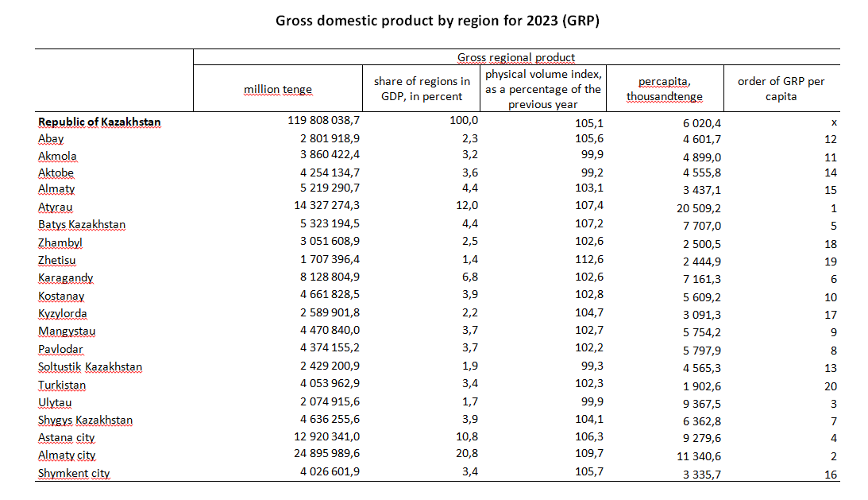The image size is (868, 500).
Task: Click Turkistan's per capita rank 20
Action: [x=830, y=386]
